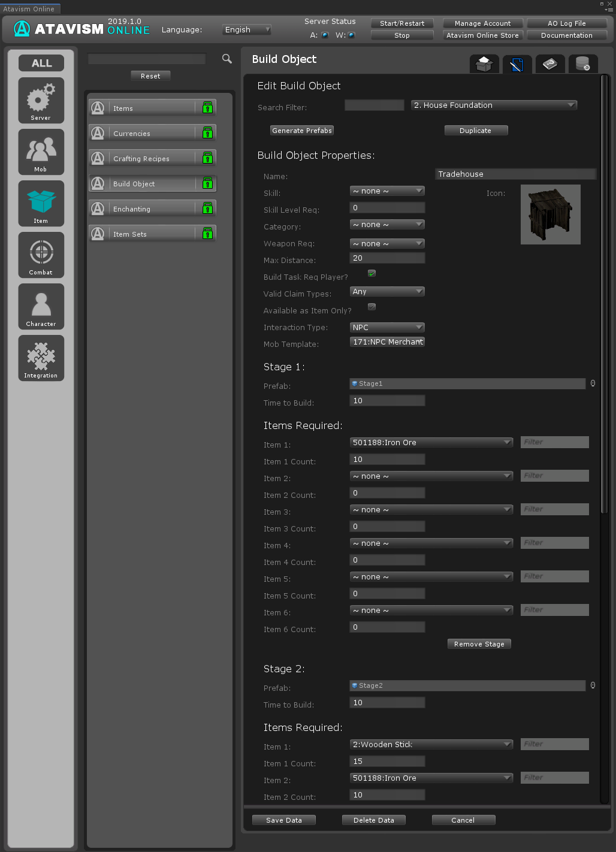The image size is (616, 852).
Task: Open the Language dropdown
Action: pos(247,29)
